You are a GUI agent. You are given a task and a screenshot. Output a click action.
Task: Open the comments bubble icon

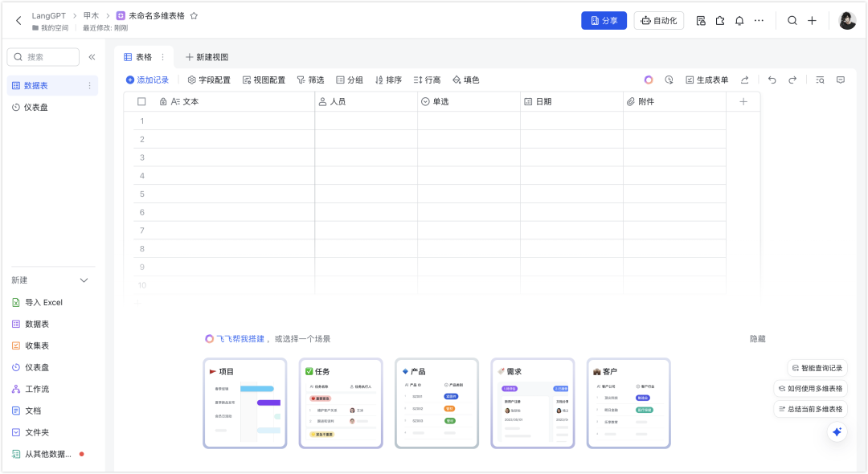pyautogui.click(x=841, y=80)
